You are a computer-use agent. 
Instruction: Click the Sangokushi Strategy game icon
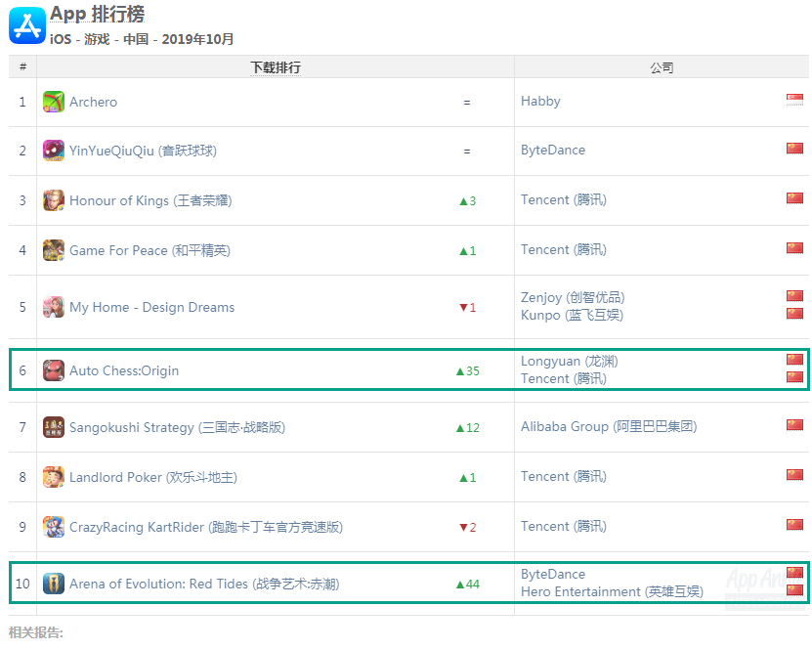pos(54,427)
